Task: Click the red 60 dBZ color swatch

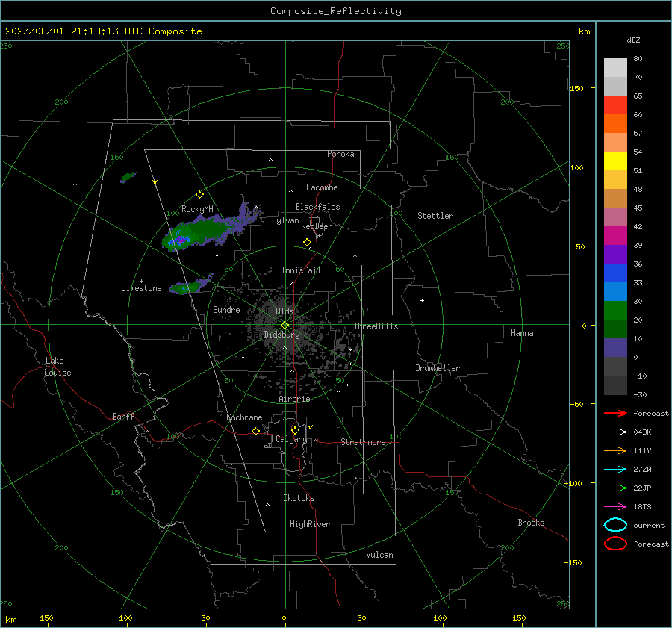Action: coord(615,105)
